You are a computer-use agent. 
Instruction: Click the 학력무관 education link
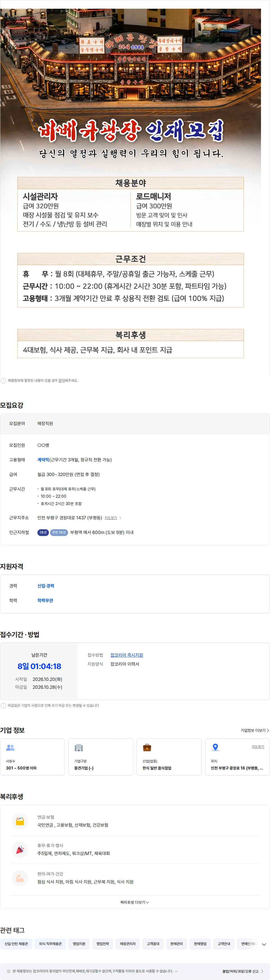coord(45,600)
